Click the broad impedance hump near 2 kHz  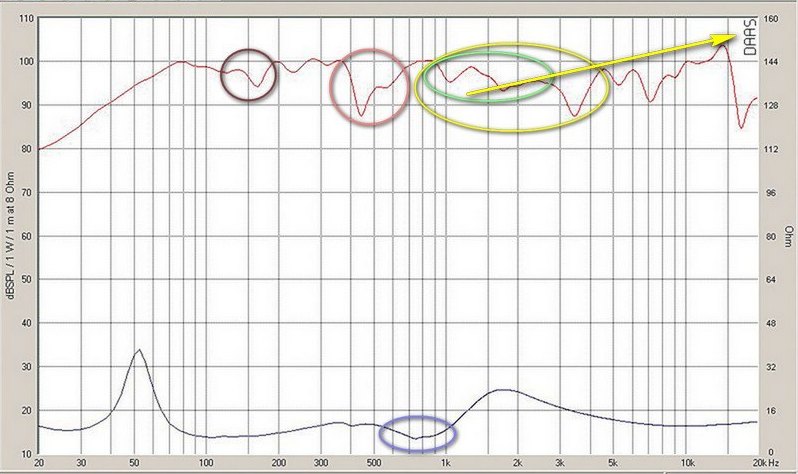click(x=505, y=391)
